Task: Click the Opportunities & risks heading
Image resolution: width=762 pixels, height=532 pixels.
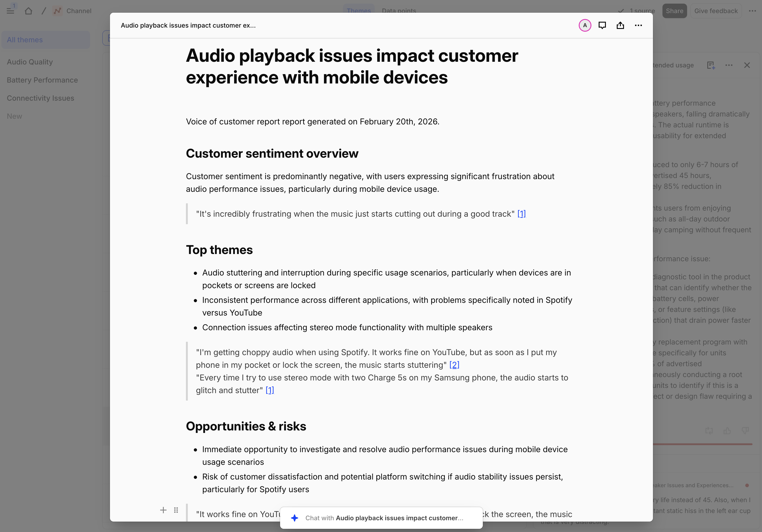Action: tap(246, 426)
